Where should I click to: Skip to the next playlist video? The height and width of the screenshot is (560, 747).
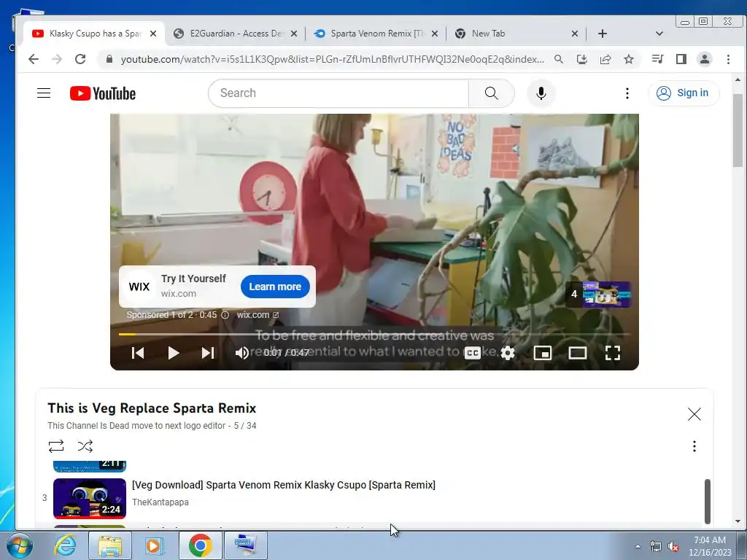pyautogui.click(x=208, y=353)
